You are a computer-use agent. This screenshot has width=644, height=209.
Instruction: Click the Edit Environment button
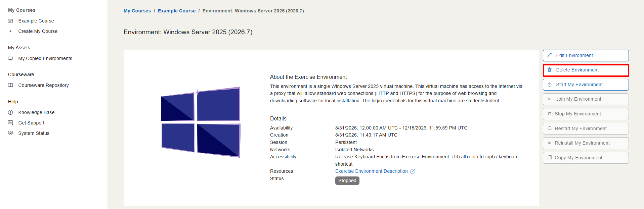(x=586, y=55)
